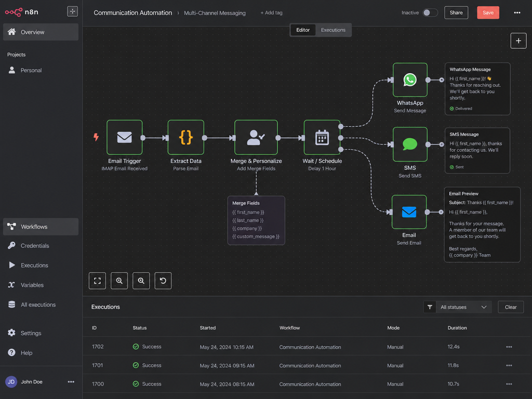The height and width of the screenshot is (399, 532).
Task: Switch to the Editor tab
Action: click(x=303, y=30)
